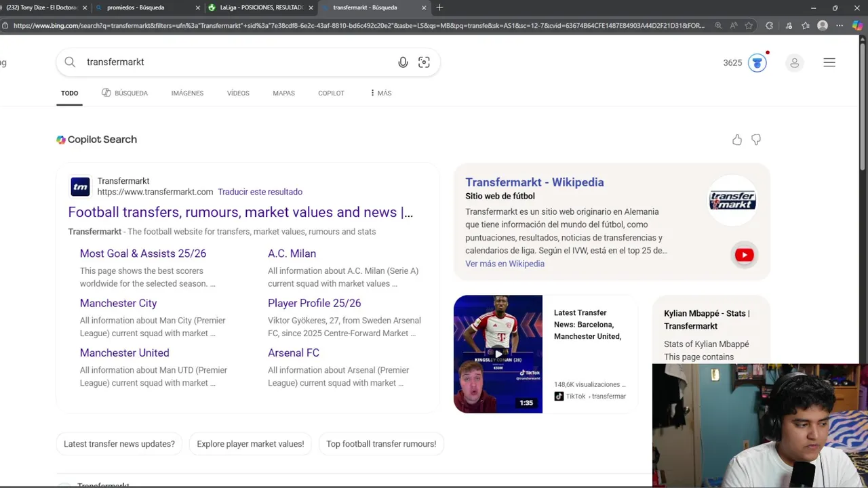
Task: Open Edge settings and more ellipsis
Action: tap(840, 26)
